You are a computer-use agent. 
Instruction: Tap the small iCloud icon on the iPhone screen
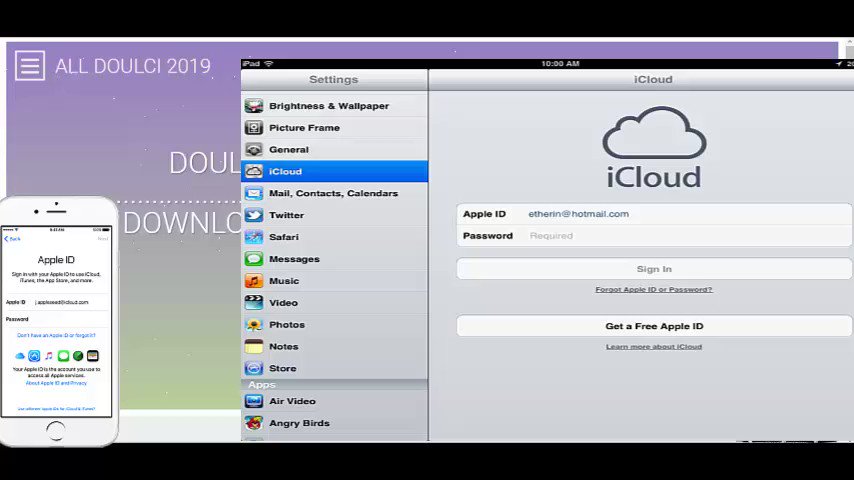pos(20,356)
